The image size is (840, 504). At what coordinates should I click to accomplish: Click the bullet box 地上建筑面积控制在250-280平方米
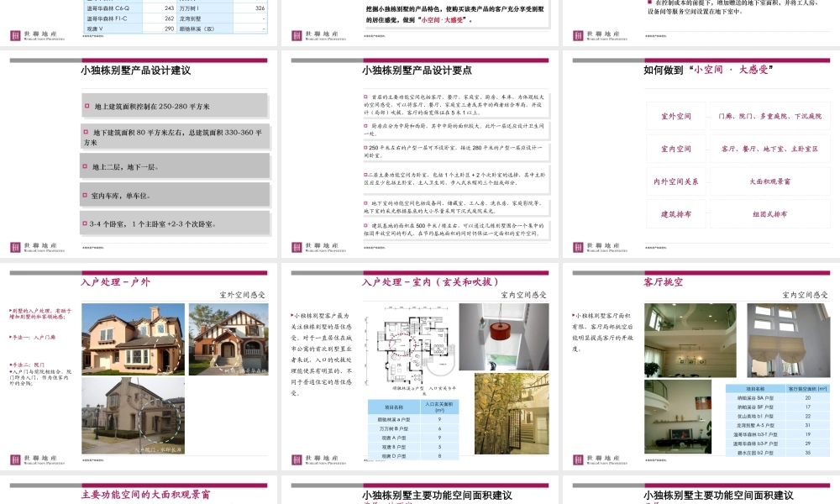[x=175, y=106]
